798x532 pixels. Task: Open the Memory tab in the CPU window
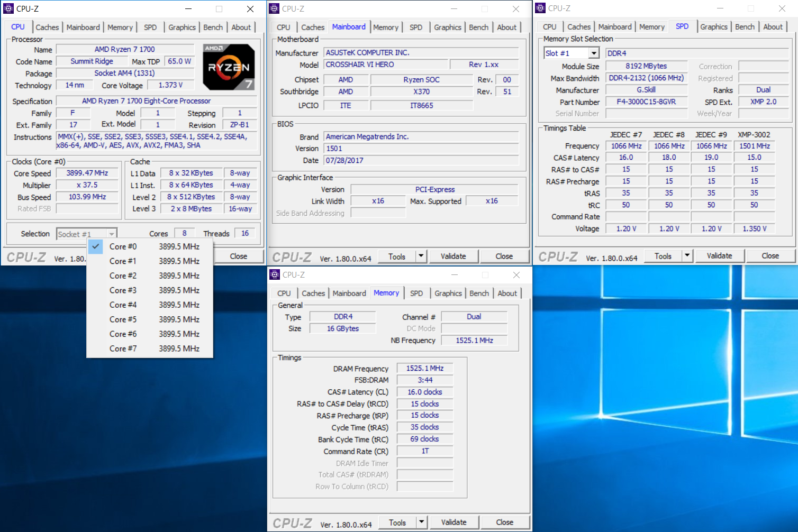[120, 27]
